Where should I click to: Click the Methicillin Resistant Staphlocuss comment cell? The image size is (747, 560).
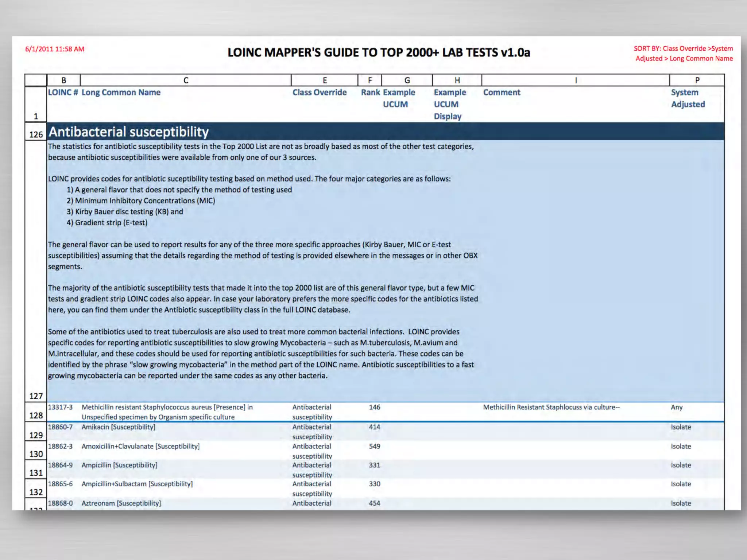click(551, 407)
